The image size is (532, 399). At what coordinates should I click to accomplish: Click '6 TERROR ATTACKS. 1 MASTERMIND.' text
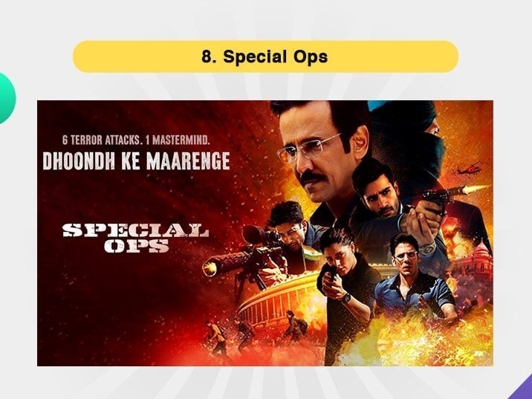136,140
